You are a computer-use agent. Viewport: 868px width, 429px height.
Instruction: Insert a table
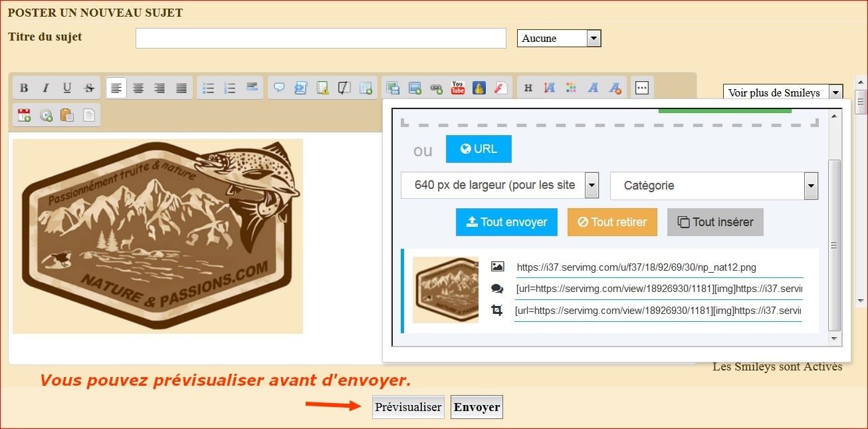click(366, 88)
